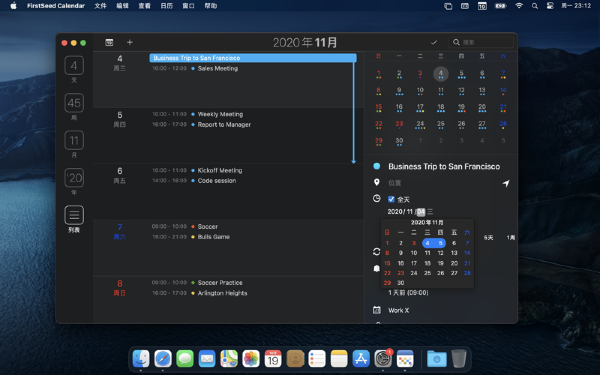The image size is (600, 375).
Task: Click the checkmark reminders icon
Action: coord(434,42)
